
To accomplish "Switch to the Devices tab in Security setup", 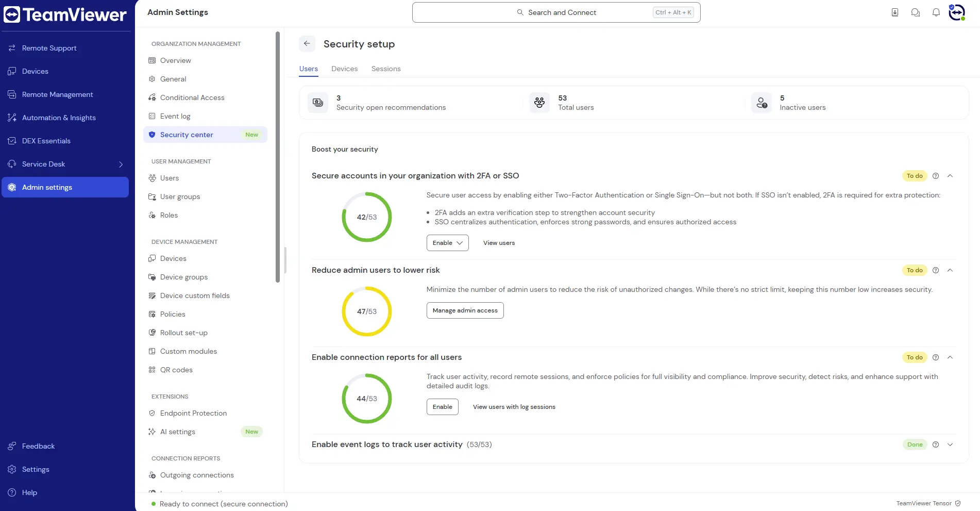I will tap(344, 69).
